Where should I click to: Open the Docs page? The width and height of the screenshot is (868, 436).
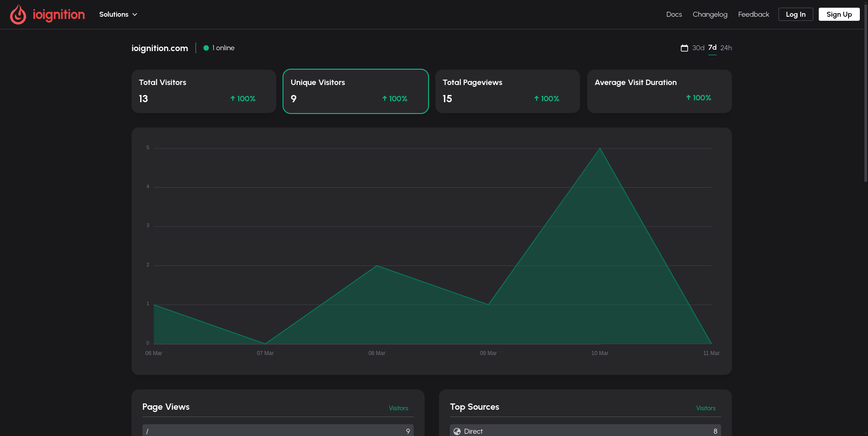[674, 14]
